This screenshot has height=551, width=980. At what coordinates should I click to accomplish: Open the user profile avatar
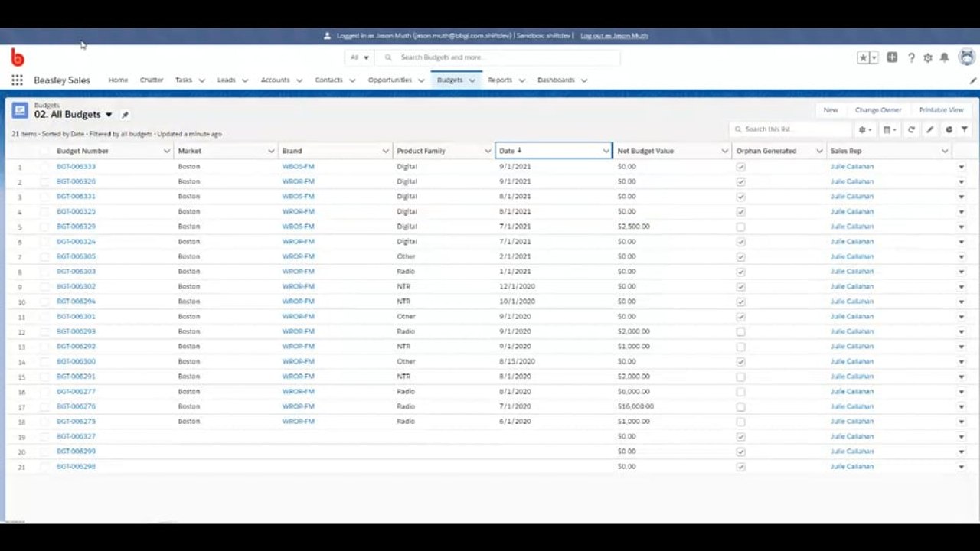[x=967, y=57]
